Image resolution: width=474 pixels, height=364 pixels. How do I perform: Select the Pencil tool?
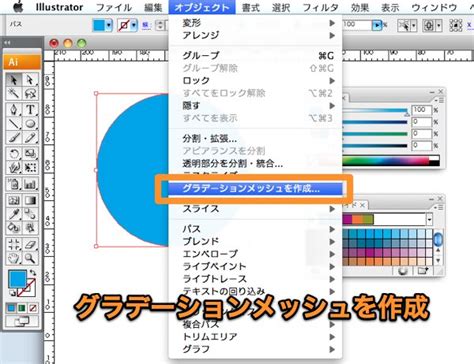point(30,137)
